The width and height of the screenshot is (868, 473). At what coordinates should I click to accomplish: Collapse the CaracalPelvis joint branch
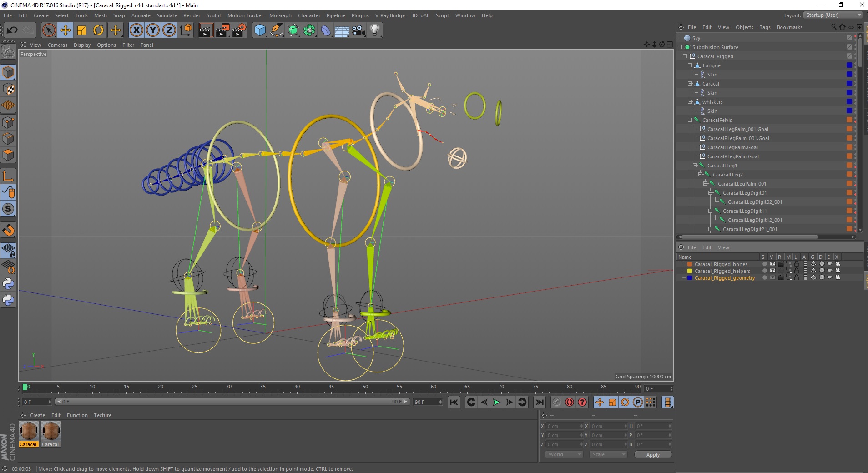(690, 120)
